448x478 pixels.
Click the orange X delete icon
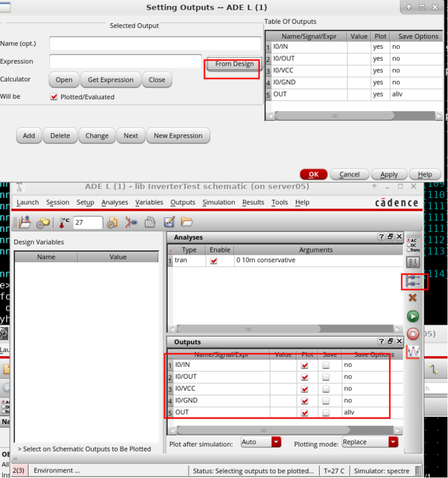click(413, 298)
